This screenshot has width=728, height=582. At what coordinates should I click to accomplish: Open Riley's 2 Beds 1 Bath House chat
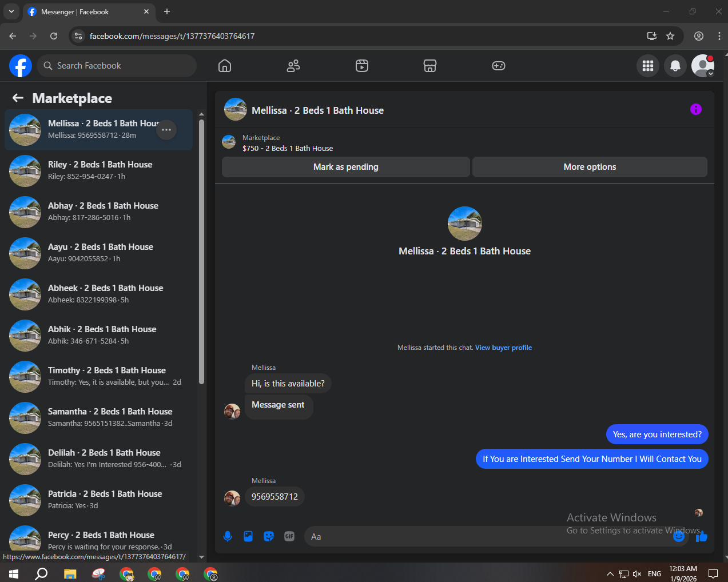click(x=98, y=171)
